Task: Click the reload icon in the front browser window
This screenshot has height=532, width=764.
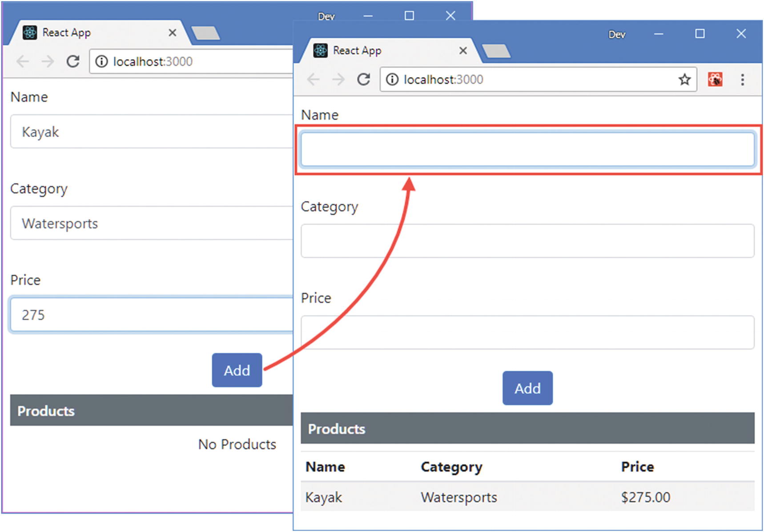Action: click(363, 80)
